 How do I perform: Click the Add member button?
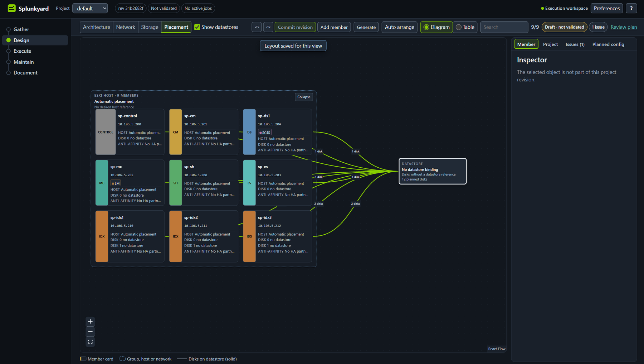point(334,27)
